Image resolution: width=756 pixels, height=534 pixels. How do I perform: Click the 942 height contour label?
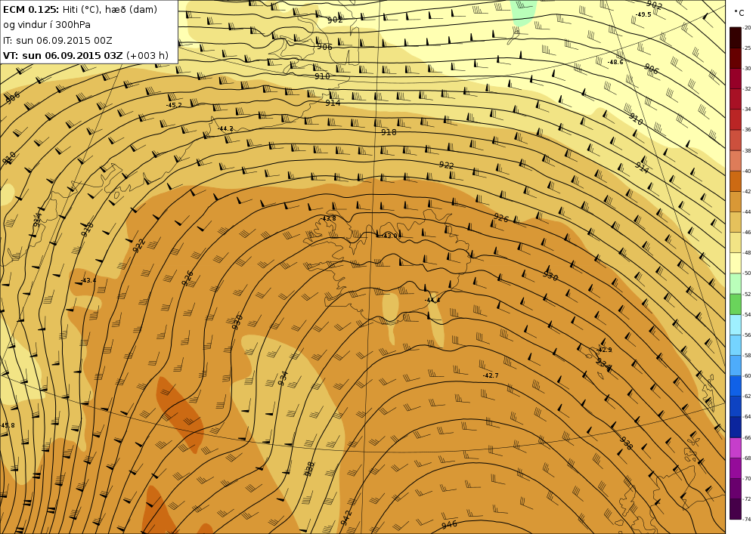[346, 518]
